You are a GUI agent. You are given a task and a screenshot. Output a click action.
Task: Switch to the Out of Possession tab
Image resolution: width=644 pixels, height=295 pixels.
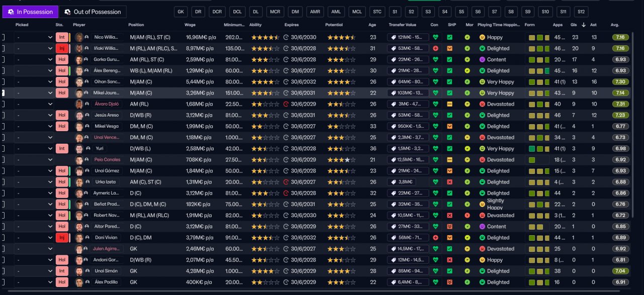coord(93,12)
